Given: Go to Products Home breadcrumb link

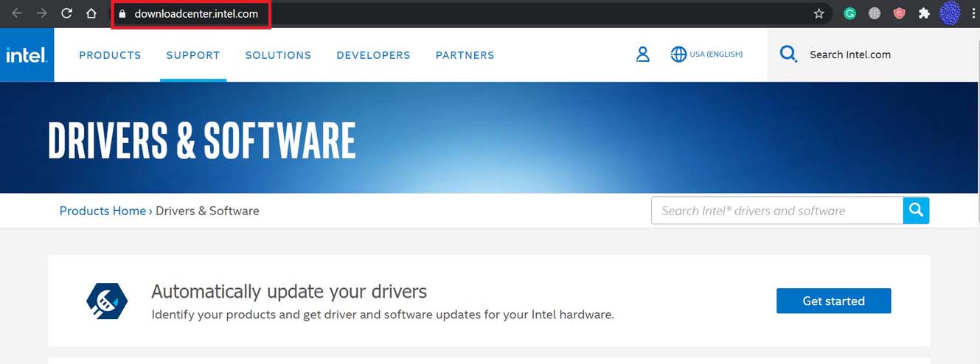Looking at the screenshot, I should click(x=102, y=211).
